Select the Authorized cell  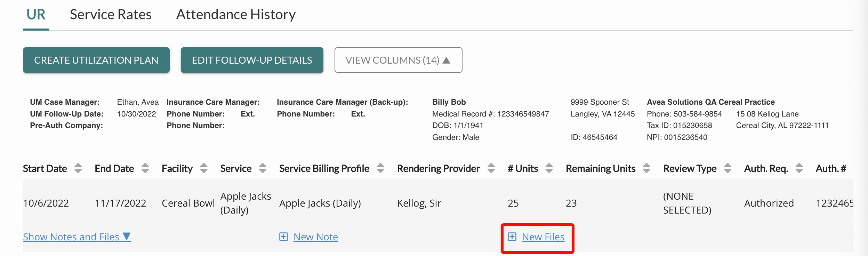tap(769, 203)
